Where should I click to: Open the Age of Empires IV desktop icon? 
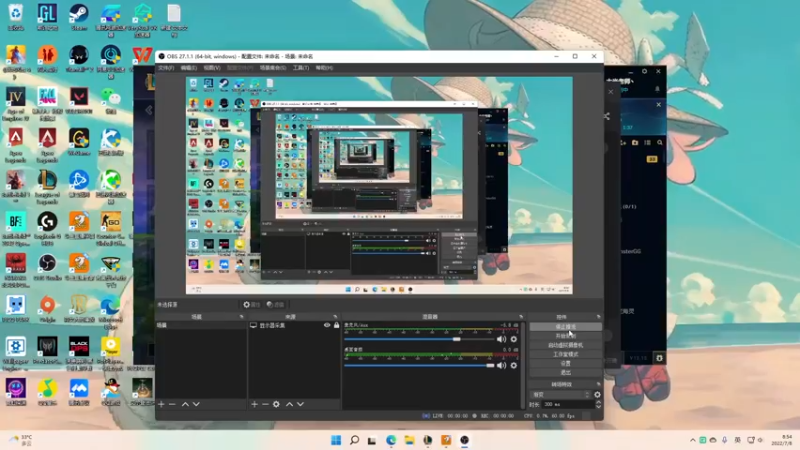16,104
